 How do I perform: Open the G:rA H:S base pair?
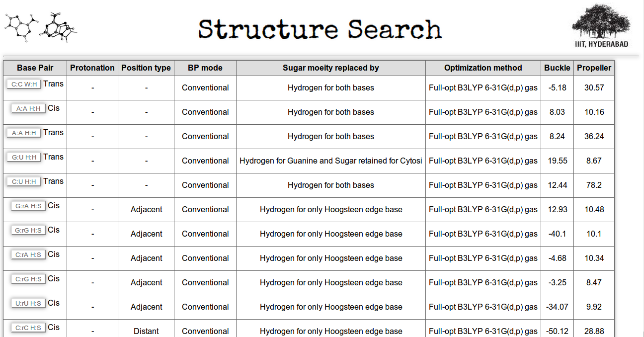(x=28, y=206)
